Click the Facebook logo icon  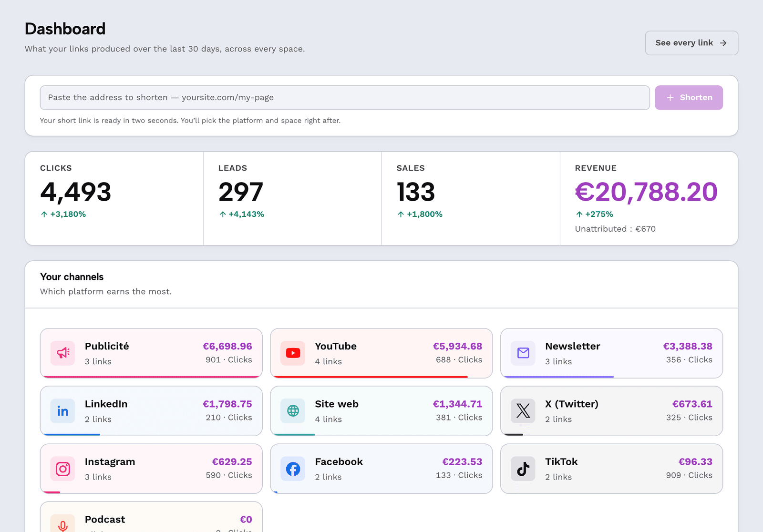click(293, 469)
